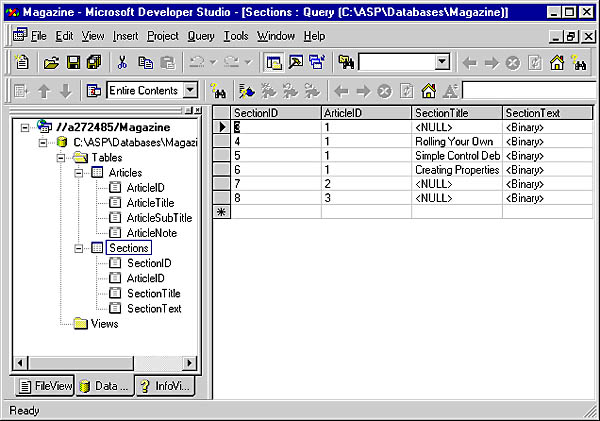Click the Cut scissors icon
600x421 pixels.
coord(122,62)
